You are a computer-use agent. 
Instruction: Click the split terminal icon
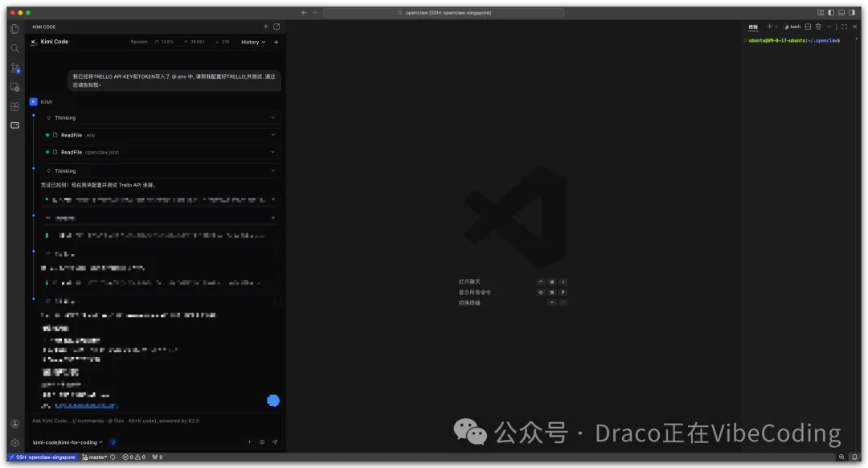click(x=809, y=27)
